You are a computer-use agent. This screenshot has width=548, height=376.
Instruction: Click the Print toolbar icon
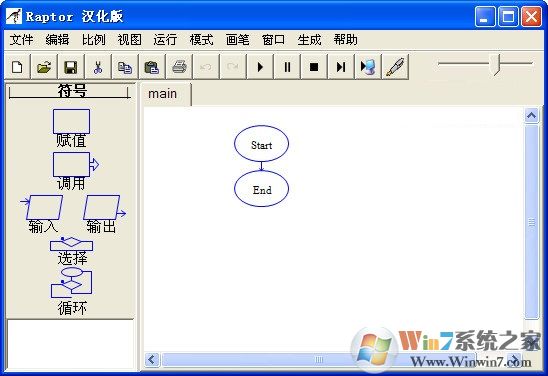[x=179, y=66]
